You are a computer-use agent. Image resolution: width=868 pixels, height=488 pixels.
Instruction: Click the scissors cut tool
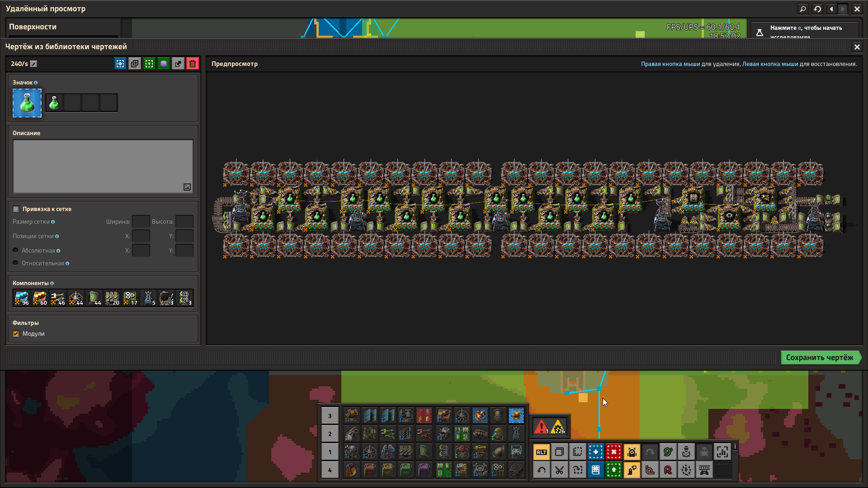click(559, 470)
